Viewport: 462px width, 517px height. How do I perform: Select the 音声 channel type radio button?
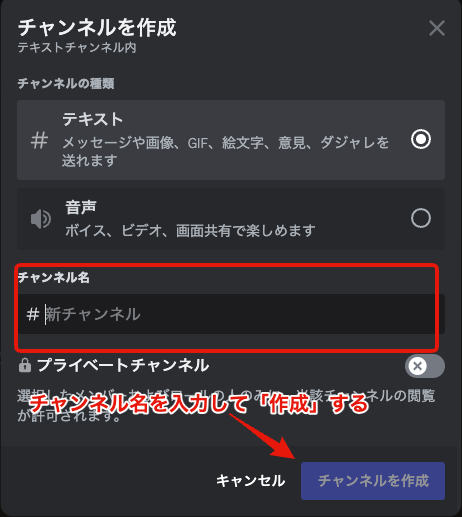click(421, 218)
